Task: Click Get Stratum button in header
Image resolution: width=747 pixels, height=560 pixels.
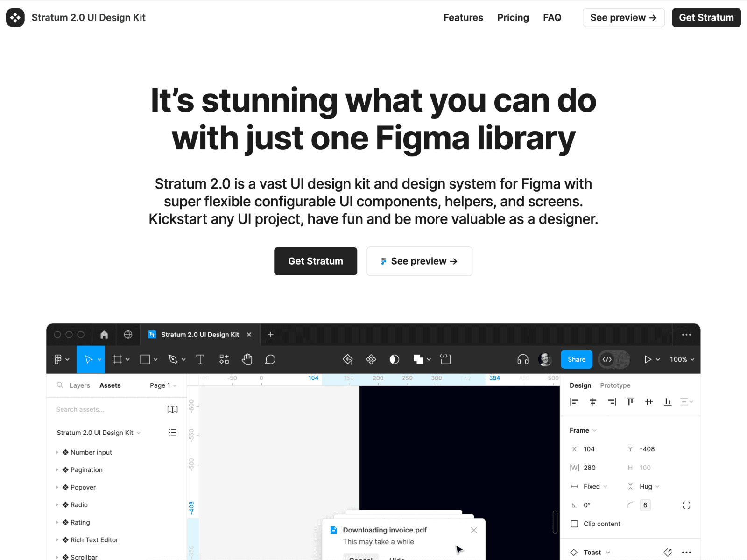Action: (706, 18)
